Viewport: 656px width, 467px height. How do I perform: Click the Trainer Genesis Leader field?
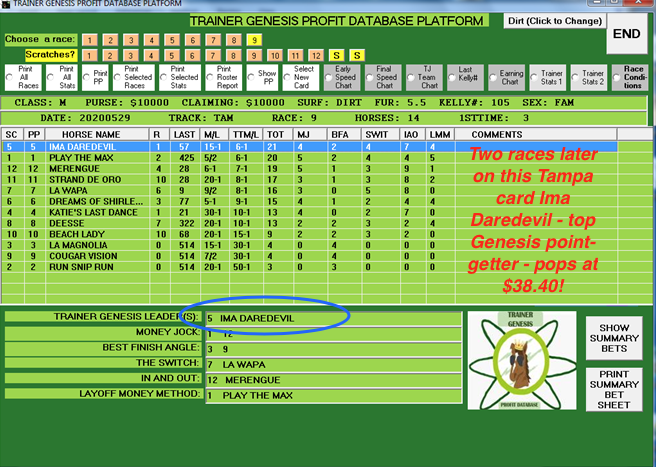pos(334,318)
